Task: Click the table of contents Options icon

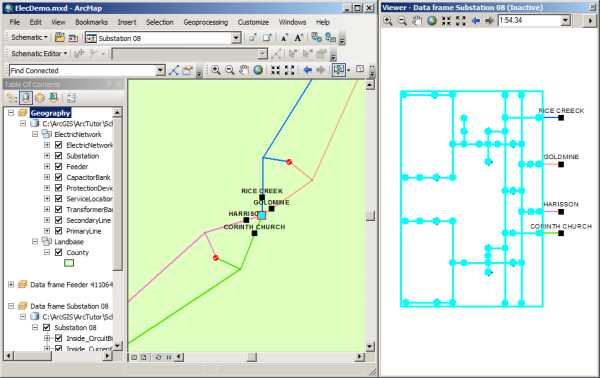Action: pyautogui.click(x=71, y=98)
